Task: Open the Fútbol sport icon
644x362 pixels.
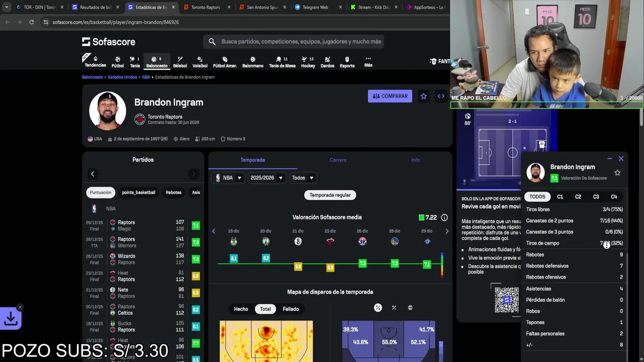Action: [118, 62]
